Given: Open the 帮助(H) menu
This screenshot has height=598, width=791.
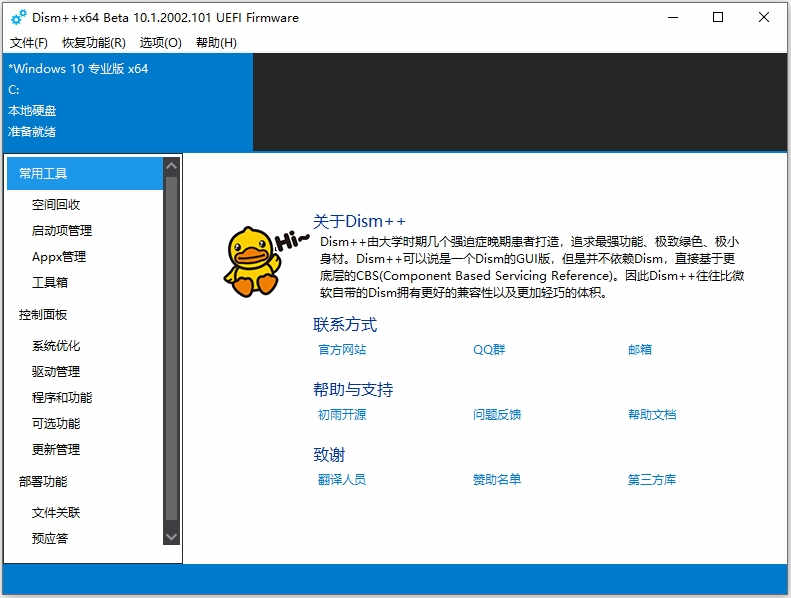Looking at the screenshot, I should (216, 43).
